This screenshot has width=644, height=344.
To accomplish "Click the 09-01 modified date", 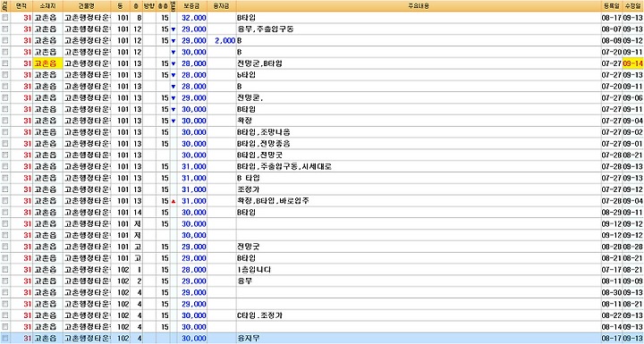I will pyautogui.click(x=633, y=144).
